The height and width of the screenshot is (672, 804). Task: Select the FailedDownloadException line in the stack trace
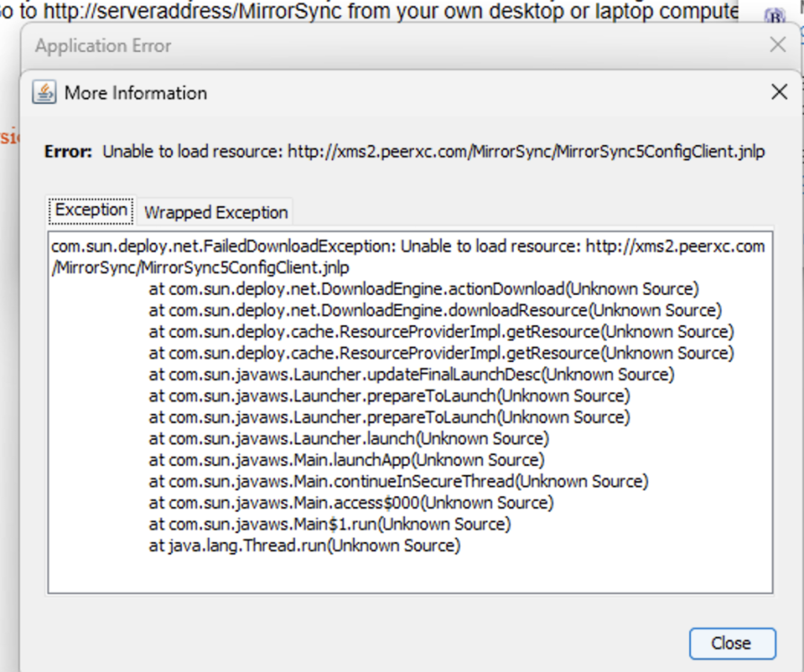pyautogui.click(x=359, y=246)
